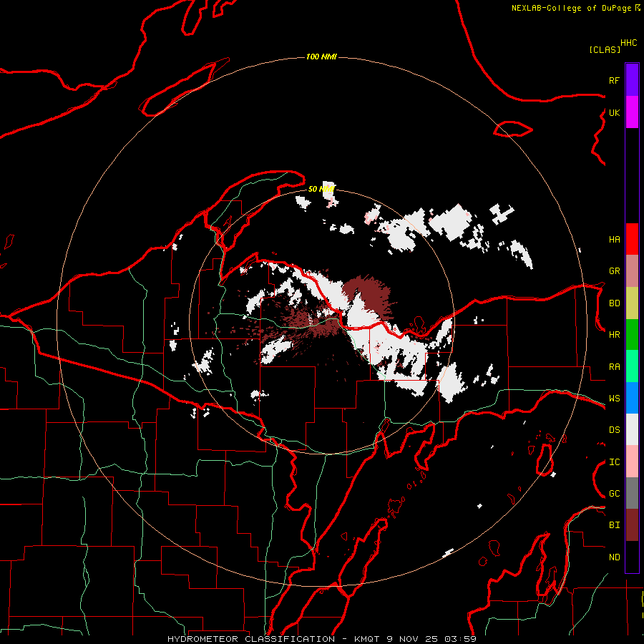644x644 pixels.
Task: Click the 100 NMI range ring label
Action: [321, 57]
